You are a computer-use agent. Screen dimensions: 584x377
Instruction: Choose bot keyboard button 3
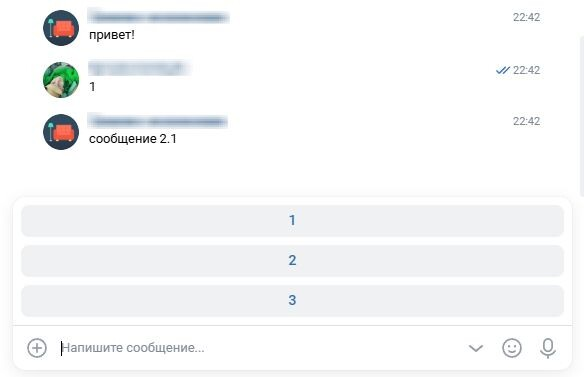pyautogui.click(x=292, y=300)
